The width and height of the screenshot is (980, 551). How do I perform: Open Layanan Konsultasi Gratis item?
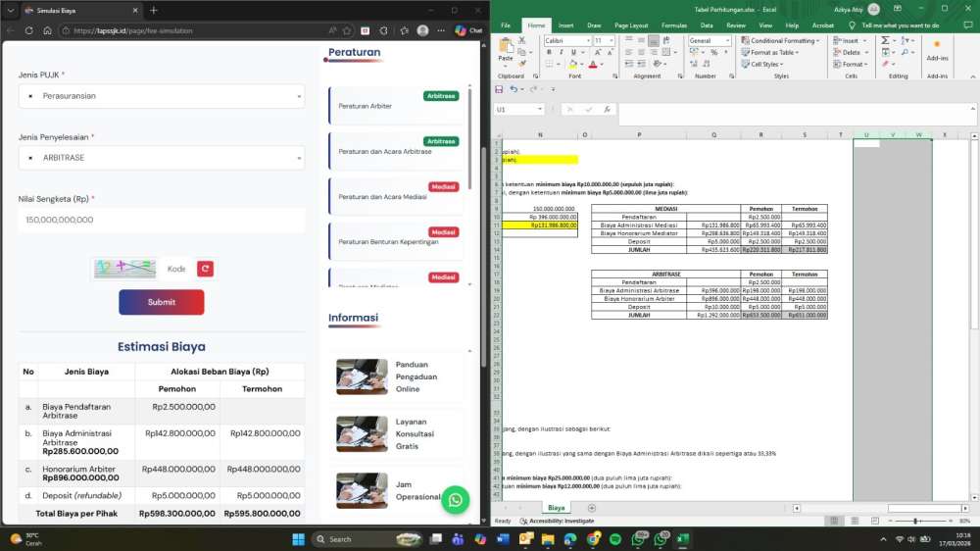point(398,434)
